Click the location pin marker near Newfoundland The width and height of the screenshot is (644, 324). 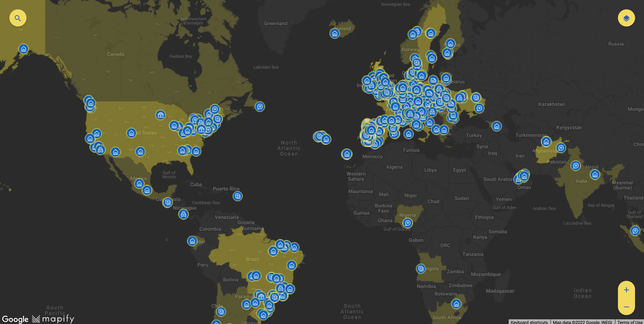[x=260, y=107]
